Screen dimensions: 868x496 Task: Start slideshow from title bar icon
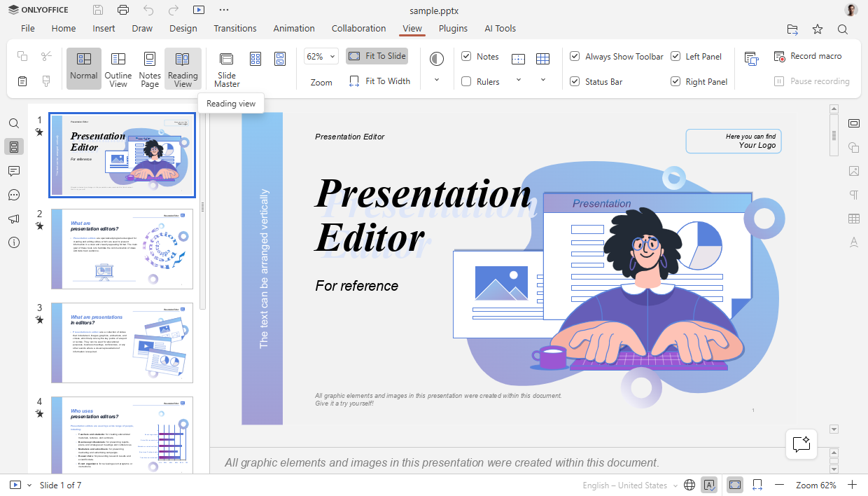point(199,10)
